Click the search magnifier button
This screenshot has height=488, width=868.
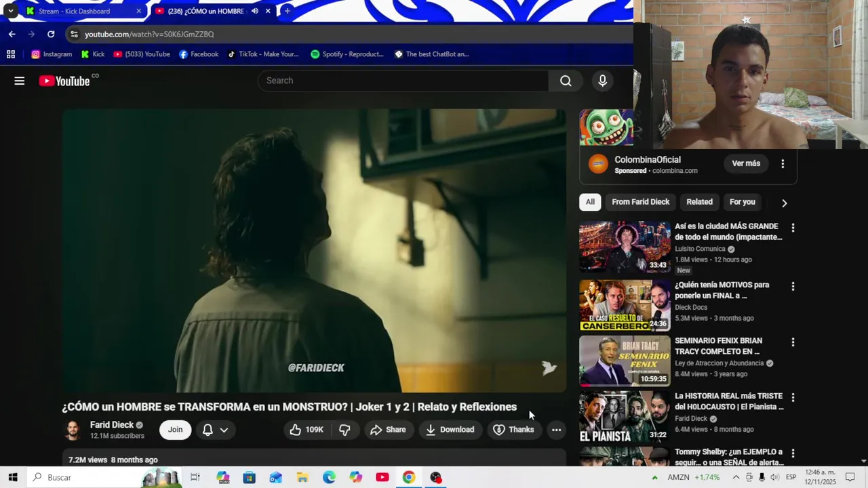[566, 81]
